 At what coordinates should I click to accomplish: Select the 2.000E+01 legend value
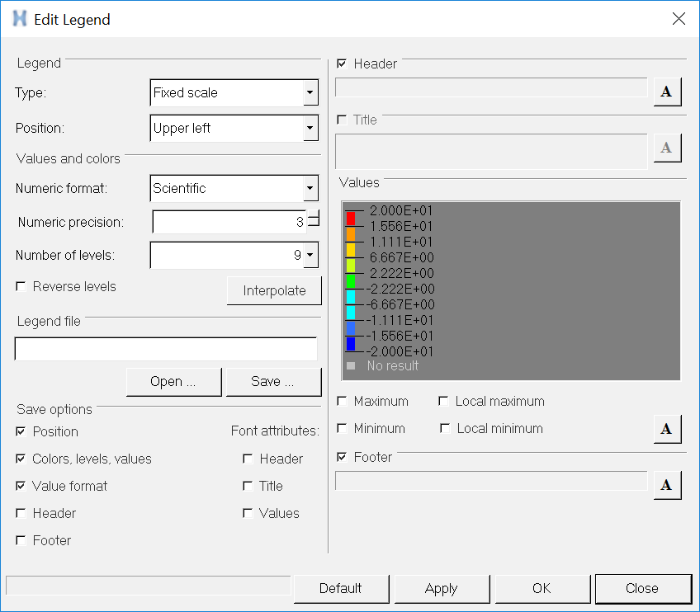[401, 210]
